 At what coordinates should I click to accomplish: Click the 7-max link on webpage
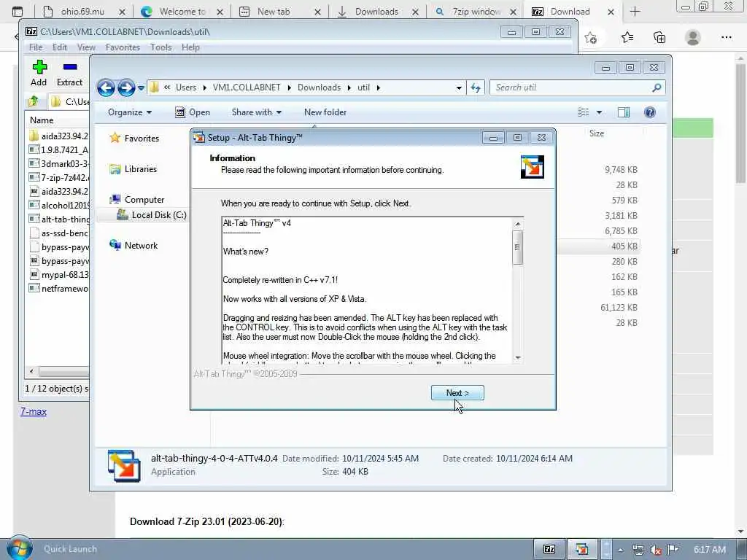tap(34, 411)
